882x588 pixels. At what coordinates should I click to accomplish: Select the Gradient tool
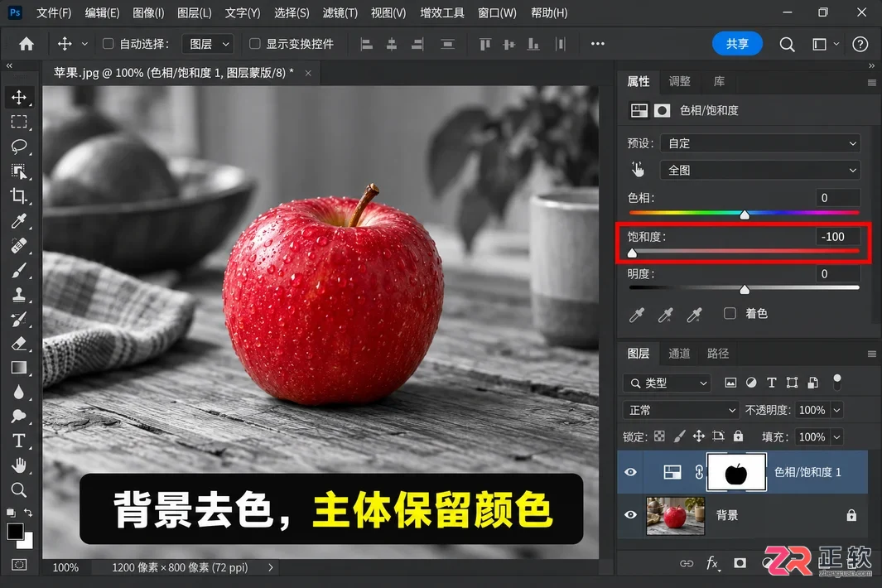coord(19,368)
